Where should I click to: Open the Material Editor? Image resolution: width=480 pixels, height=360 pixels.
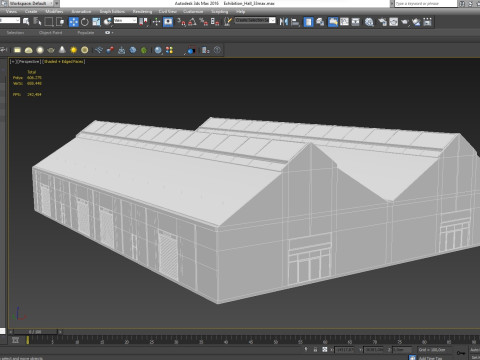(x=369, y=22)
